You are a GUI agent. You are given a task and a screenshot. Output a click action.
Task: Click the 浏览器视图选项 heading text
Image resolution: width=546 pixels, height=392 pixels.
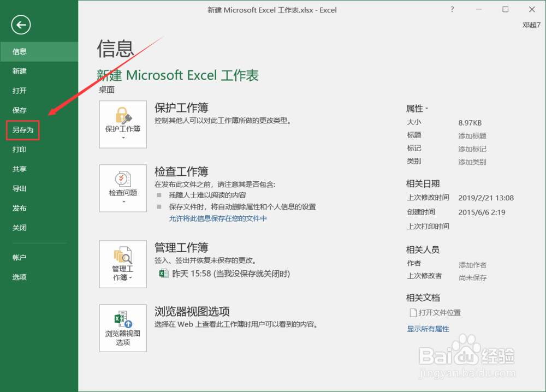(192, 312)
